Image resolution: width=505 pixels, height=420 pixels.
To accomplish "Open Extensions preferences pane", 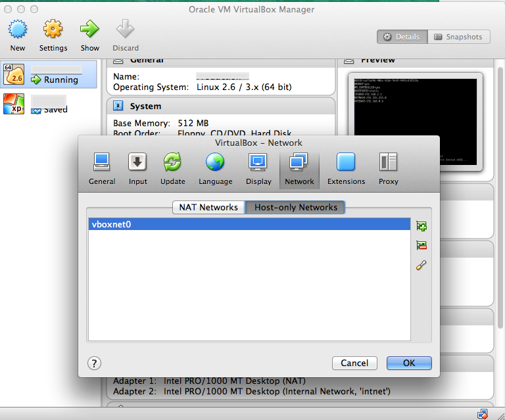I will point(346,170).
